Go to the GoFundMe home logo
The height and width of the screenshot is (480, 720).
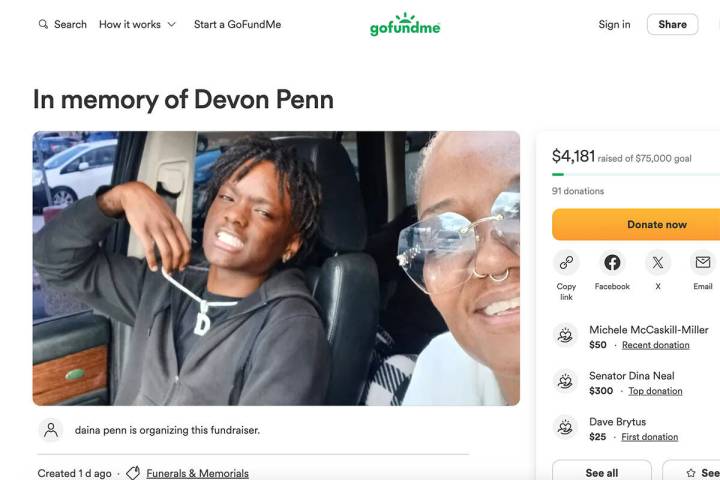405,25
